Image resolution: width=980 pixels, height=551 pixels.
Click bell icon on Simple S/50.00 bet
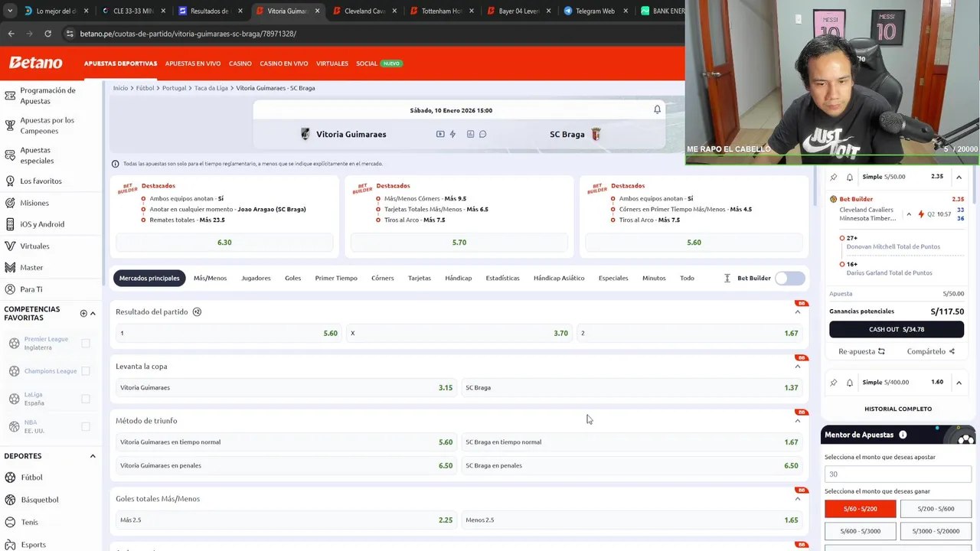(850, 177)
